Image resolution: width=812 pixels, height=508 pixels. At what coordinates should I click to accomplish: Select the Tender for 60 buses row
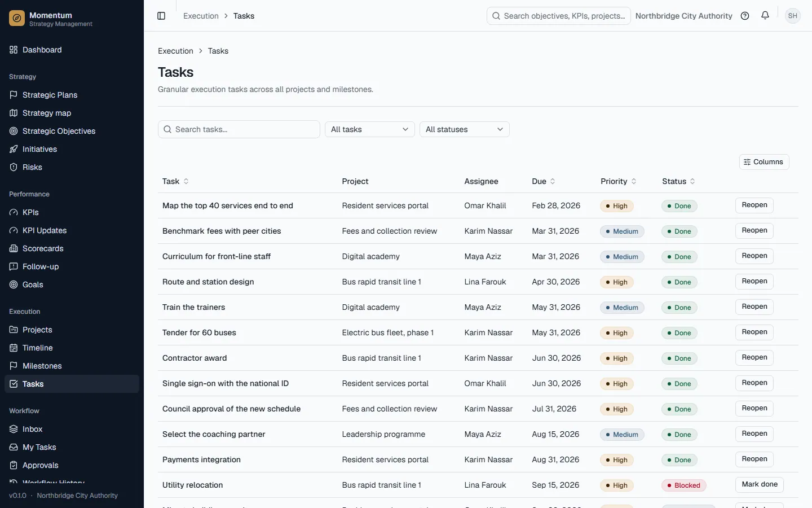[478, 332]
